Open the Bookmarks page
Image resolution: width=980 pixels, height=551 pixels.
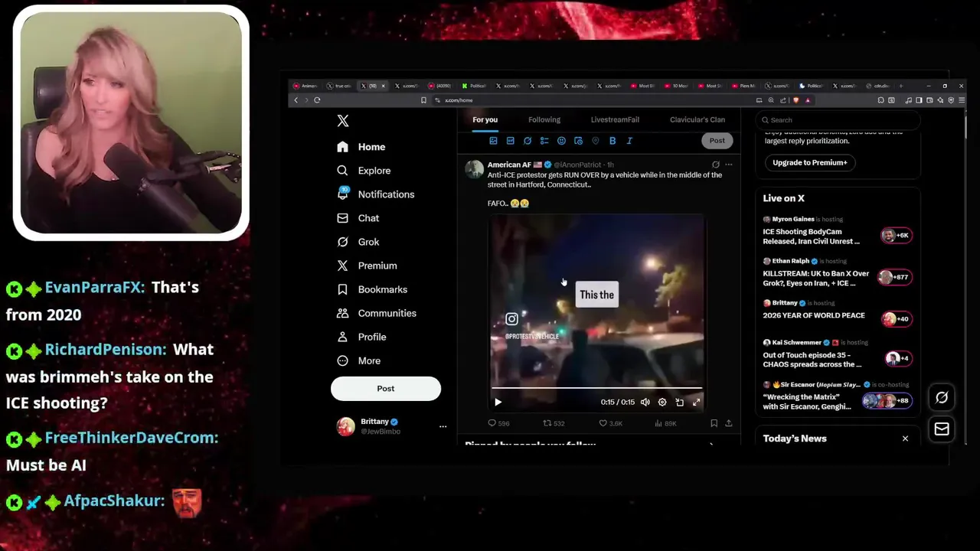coord(372,289)
